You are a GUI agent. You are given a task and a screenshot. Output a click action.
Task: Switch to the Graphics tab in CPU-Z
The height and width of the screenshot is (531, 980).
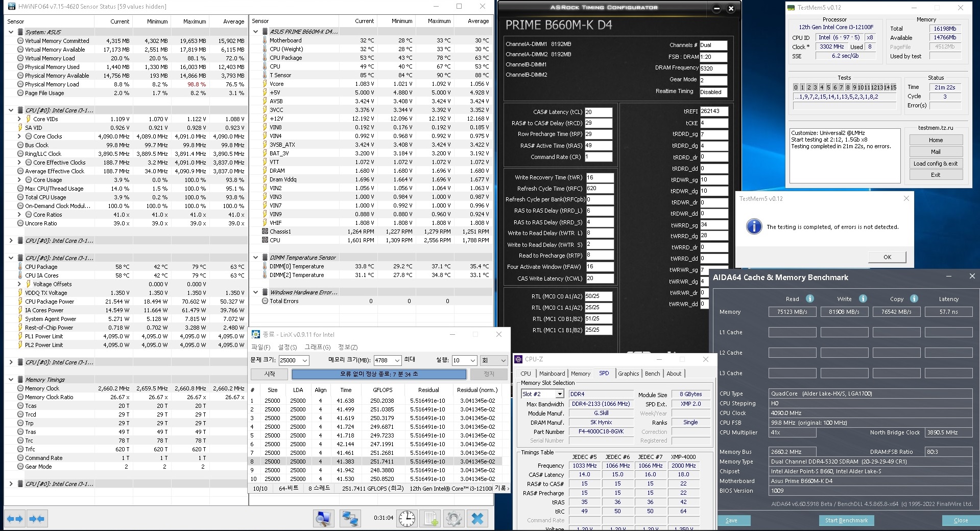(x=628, y=374)
